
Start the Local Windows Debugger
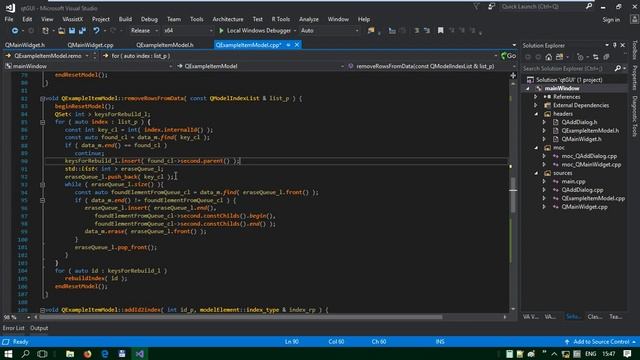tap(255, 31)
